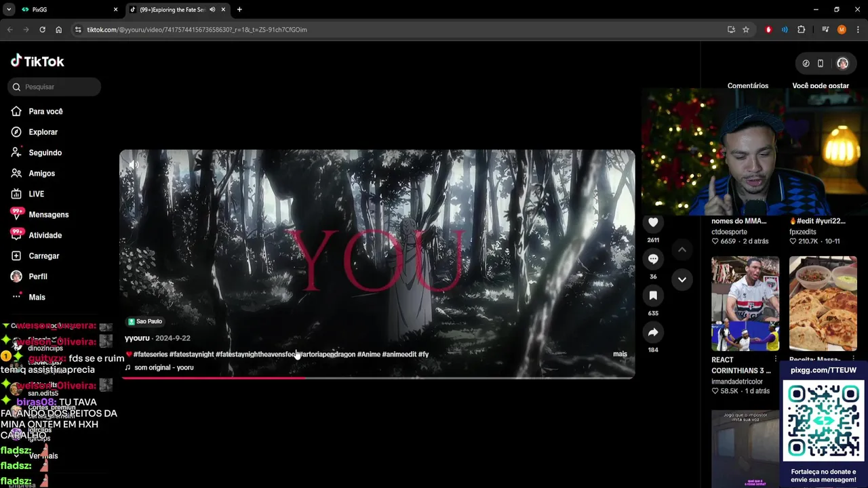Go to the Seguindo feed
This screenshot has height=488, width=868.
tap(45, 152)
